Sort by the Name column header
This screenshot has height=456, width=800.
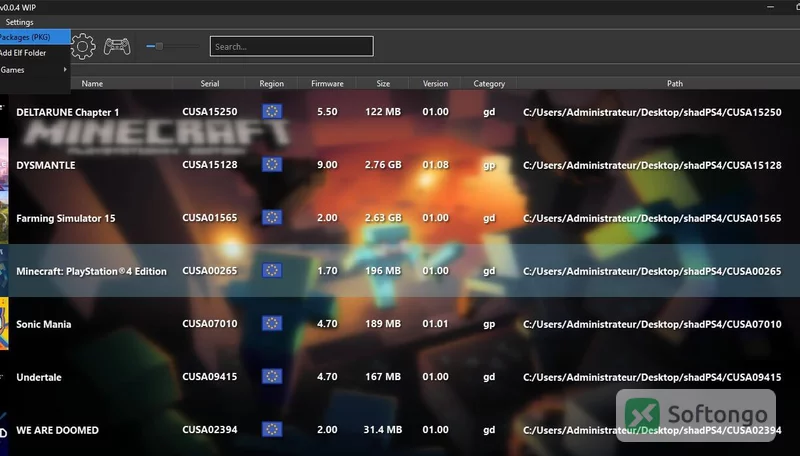tap(92, 84)
